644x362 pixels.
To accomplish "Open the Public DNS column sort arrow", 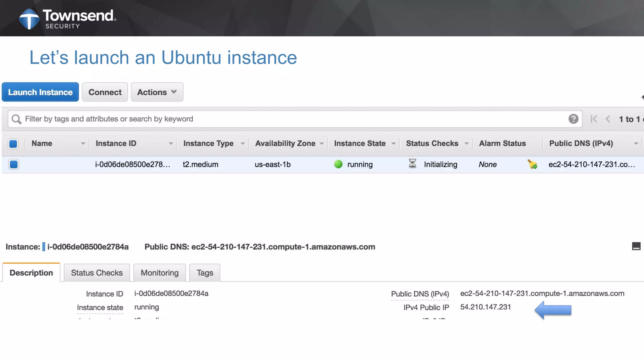I will [x=636, y=144].
